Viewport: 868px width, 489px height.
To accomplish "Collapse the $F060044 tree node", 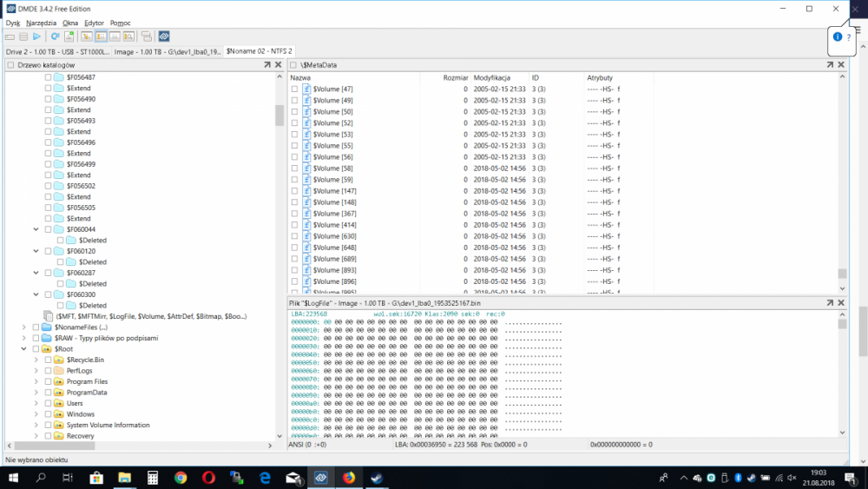I will [36, 229].
